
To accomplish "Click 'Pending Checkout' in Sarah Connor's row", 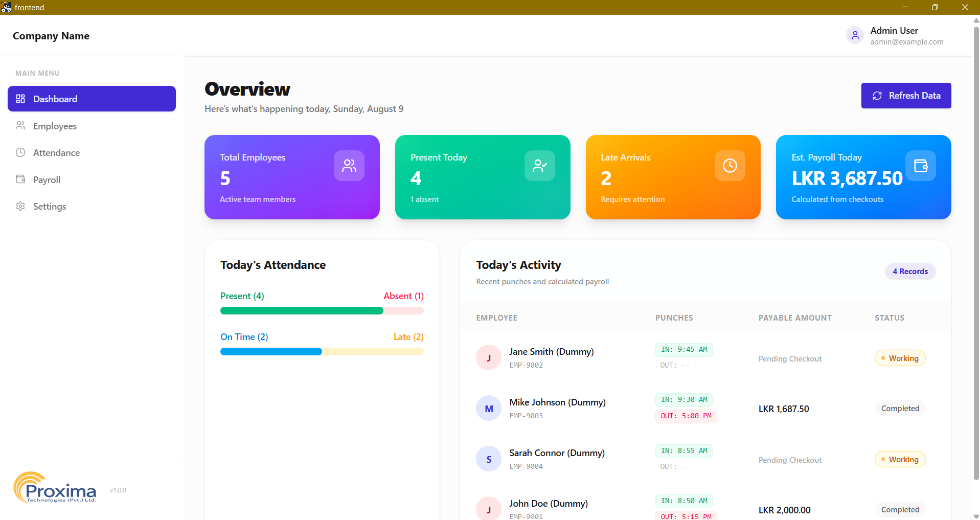I will tap(790, 460).
